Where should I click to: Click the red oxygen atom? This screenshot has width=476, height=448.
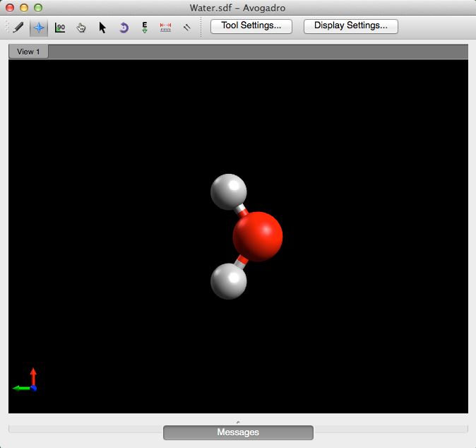(258, 236)
